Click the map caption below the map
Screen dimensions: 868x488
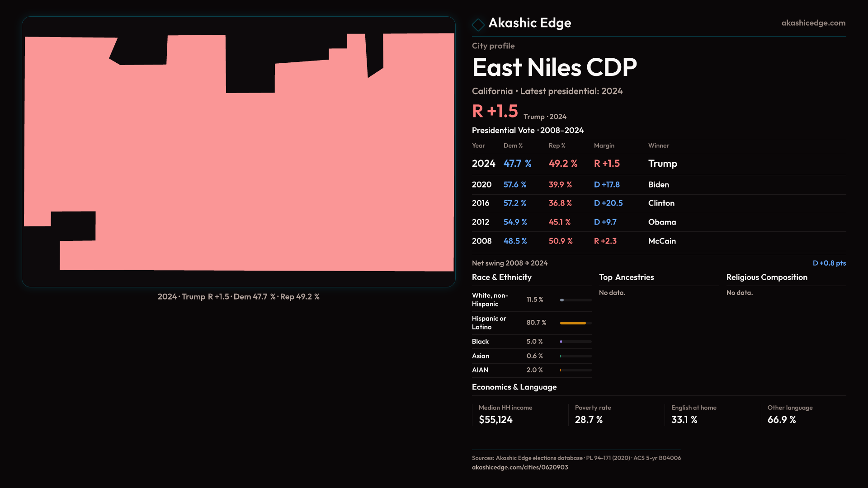pos(238,297)
